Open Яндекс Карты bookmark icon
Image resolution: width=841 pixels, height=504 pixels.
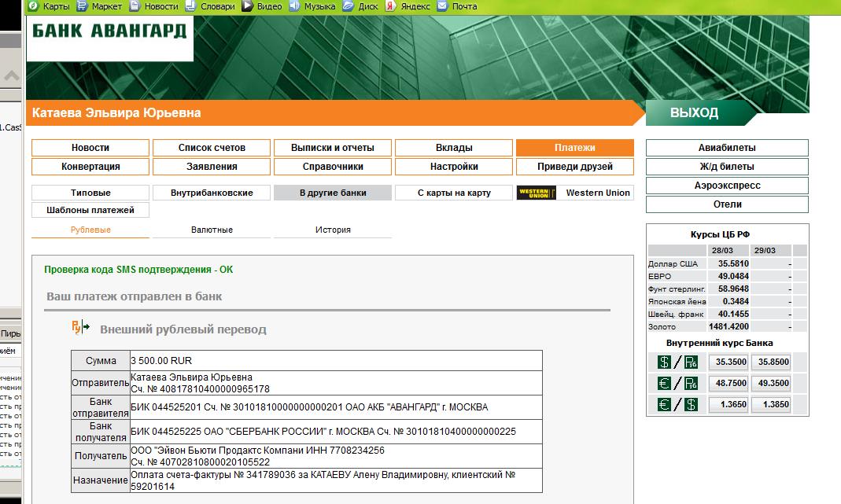[33, 6]
